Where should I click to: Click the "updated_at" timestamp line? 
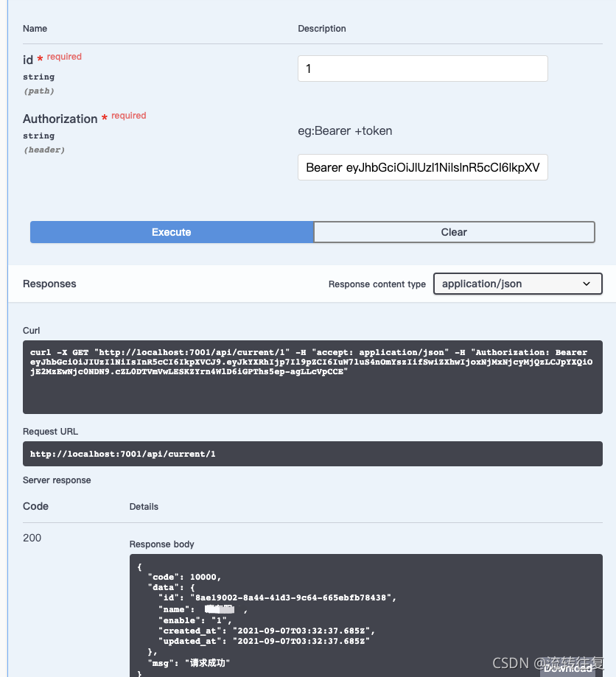click(264, 641)
